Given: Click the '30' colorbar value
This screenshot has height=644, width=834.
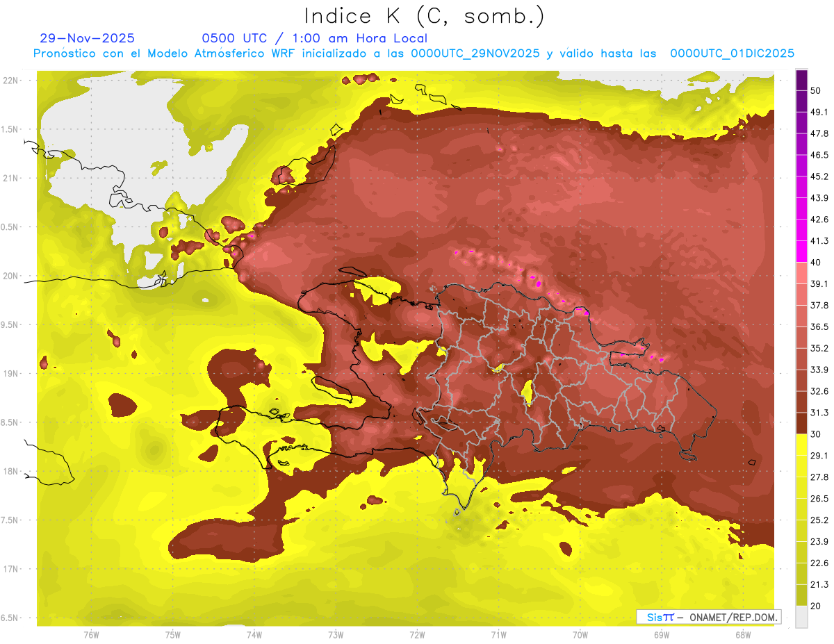Looking at the screenshot, I should (816, 434).
